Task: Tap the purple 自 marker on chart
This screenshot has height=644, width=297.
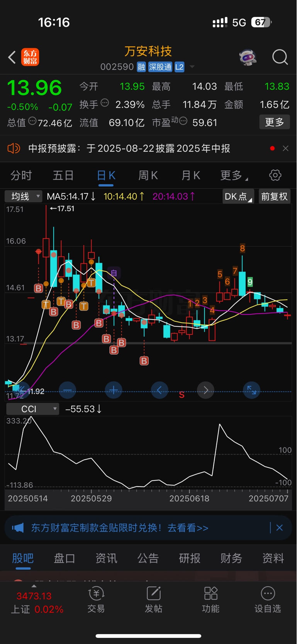Action: [x=114, y=273]
